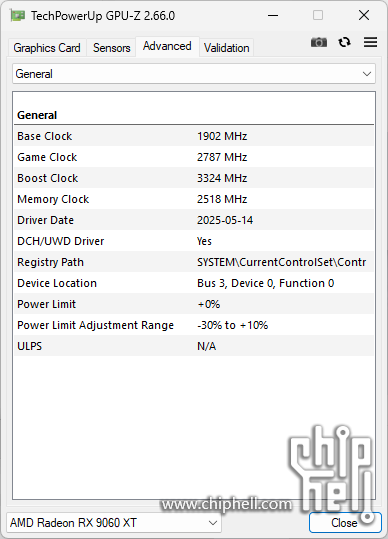Open the Sensors tab
This screenshot has width=388, height=539.
click(111, 47)
